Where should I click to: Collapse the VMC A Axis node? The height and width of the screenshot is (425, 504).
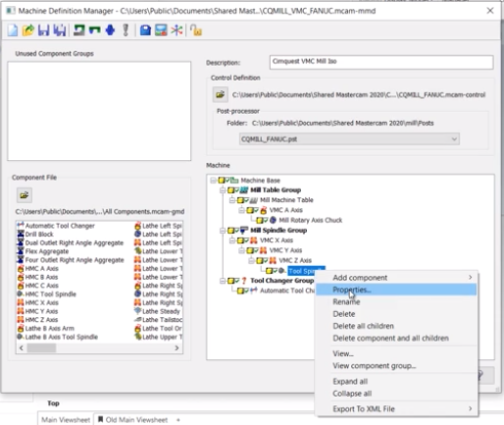tap(241, 210)
